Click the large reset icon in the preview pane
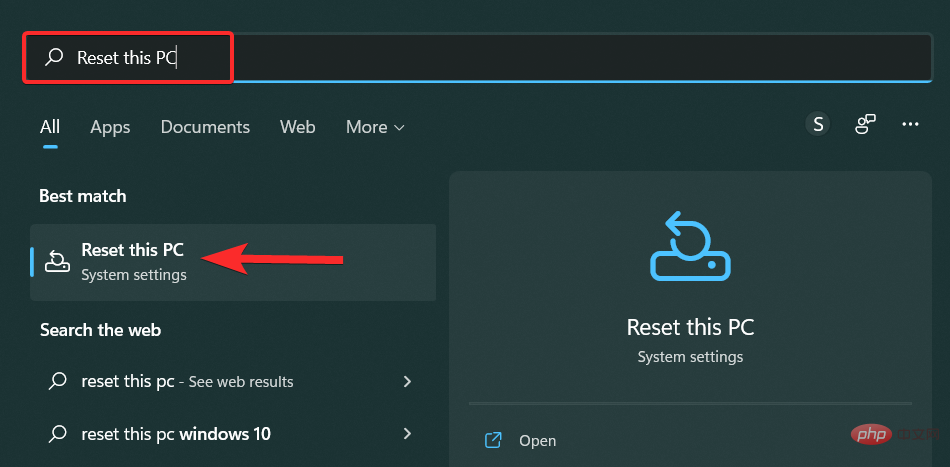 pos(690,247)
